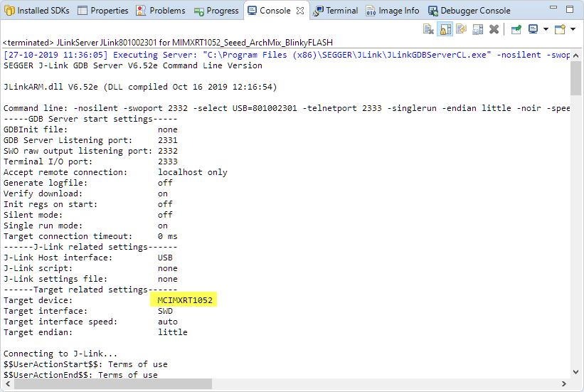Screen dimensions: 584x392
Task: Pin the current console
Action: click(x=516, y=29)
